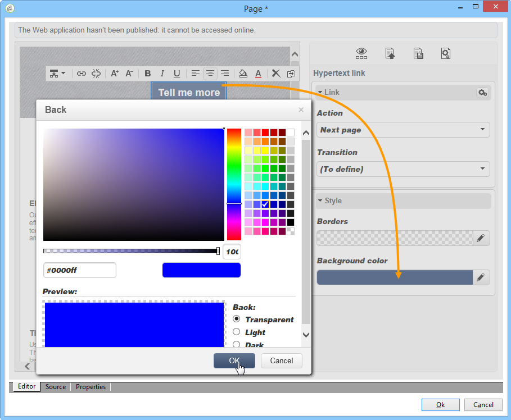Collapse the Style section
511x420 pixels.
(320, 200)
